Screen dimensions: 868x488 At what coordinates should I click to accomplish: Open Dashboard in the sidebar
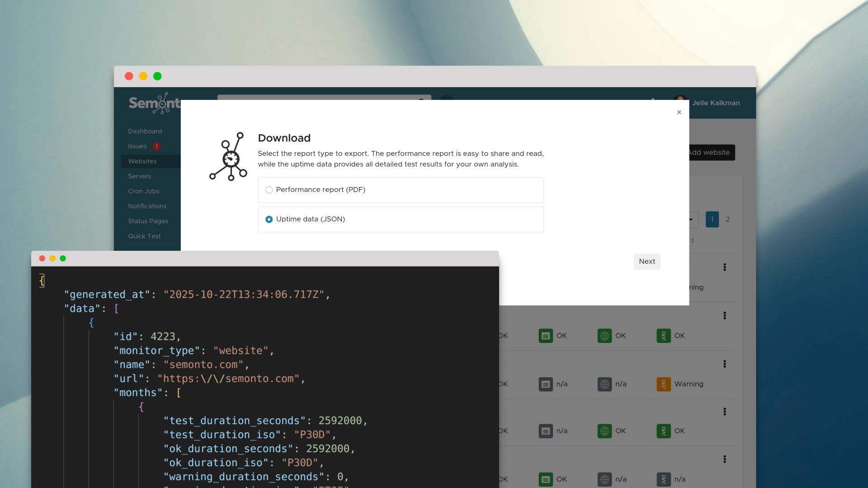[145, 131]
